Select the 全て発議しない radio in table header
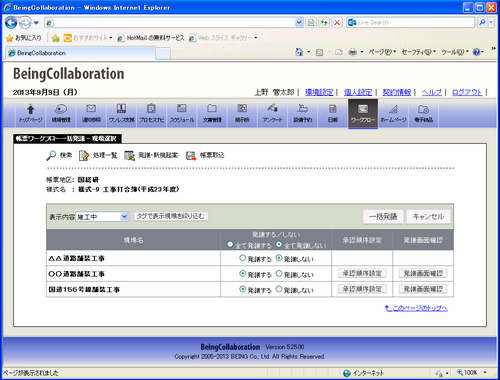This screenshot has height=380, width=500. [x=279, y=244]
